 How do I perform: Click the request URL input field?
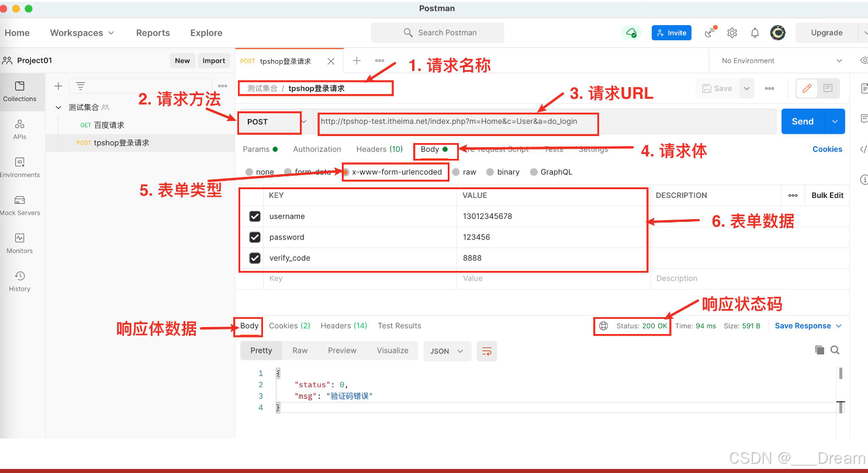click(x=545, y=121)
